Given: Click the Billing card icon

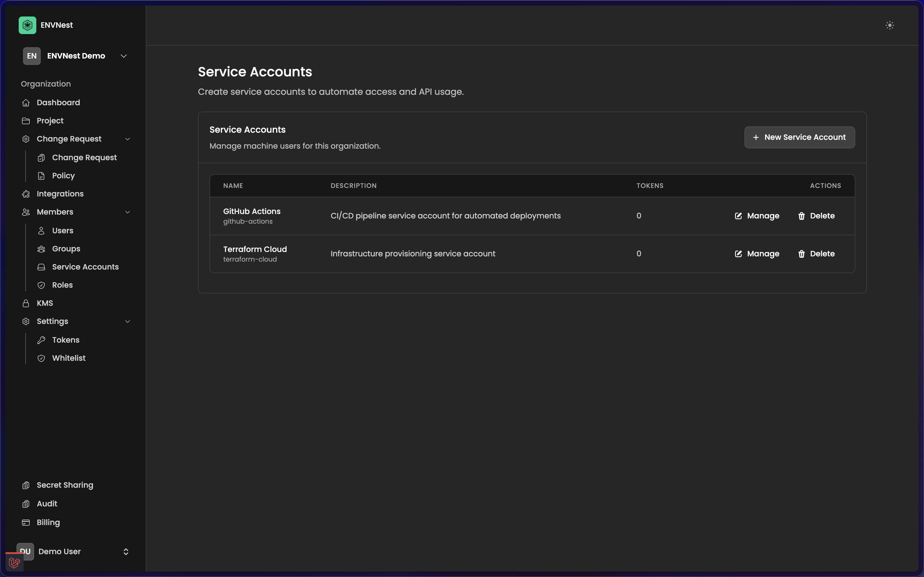Looking at the screenshot, I should pyautogui.click(x=26, y=522).
